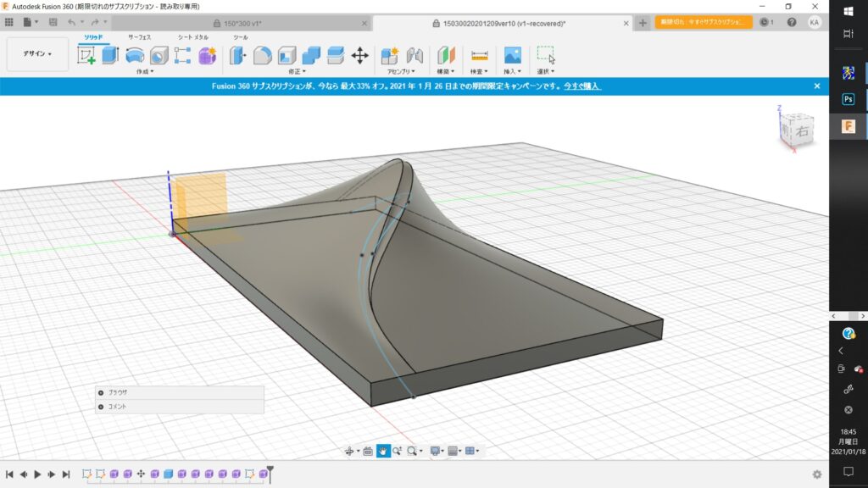The width and height of the screenshot is (868, 488).
Task: Select the Fillet tool icon
Action: pos(263,56)
